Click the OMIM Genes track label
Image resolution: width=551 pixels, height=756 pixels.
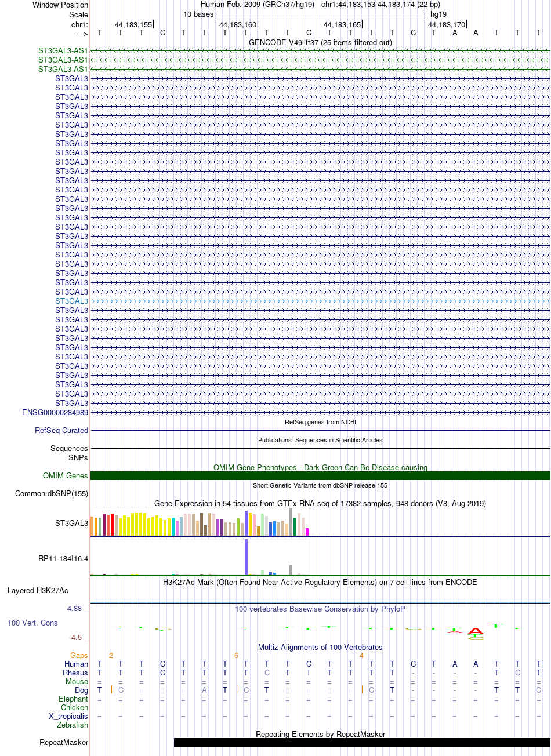pyautogui.click(x=66, y=475)
